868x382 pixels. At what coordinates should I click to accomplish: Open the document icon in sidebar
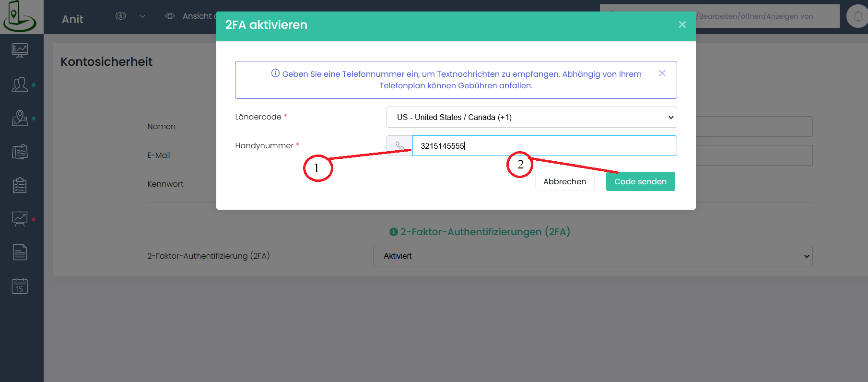pyautogui.click(x=20, y=252)
